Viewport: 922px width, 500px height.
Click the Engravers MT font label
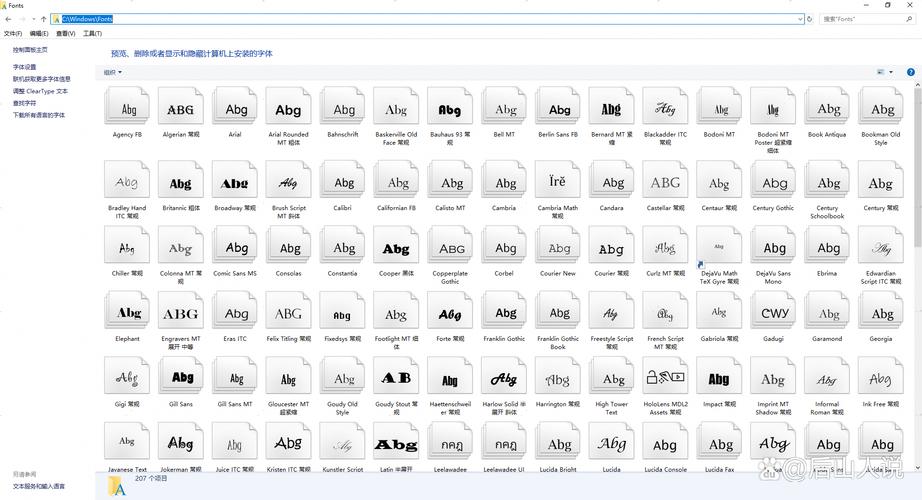[x=181, y=343]
